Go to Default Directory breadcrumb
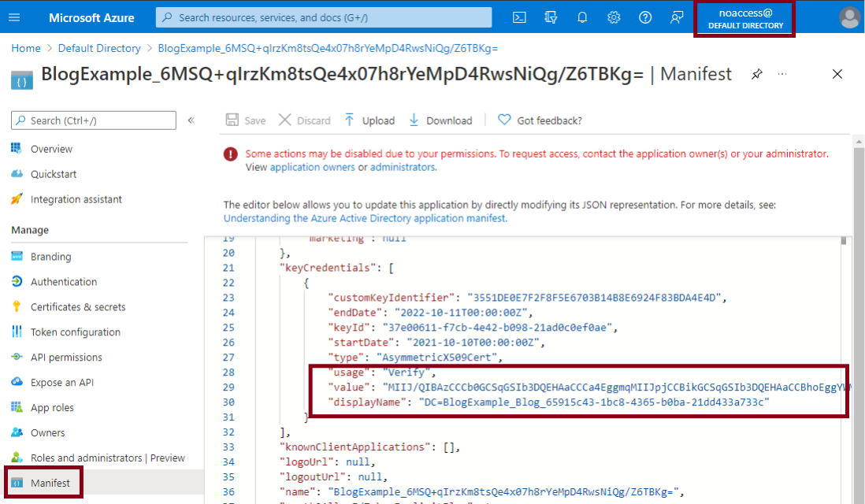 [99, 49]
